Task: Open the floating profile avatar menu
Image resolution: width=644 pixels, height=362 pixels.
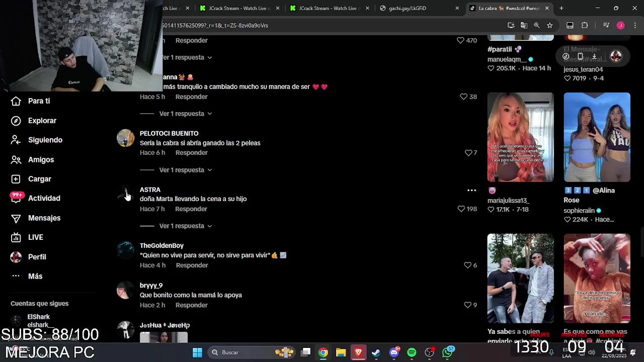Action: (616, 56)
